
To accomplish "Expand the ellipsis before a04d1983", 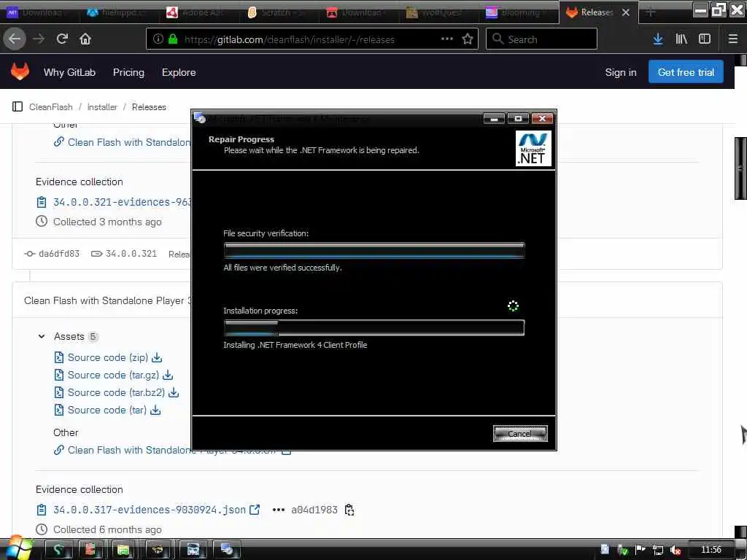I will pyautogui.click(x=278, y=510).
